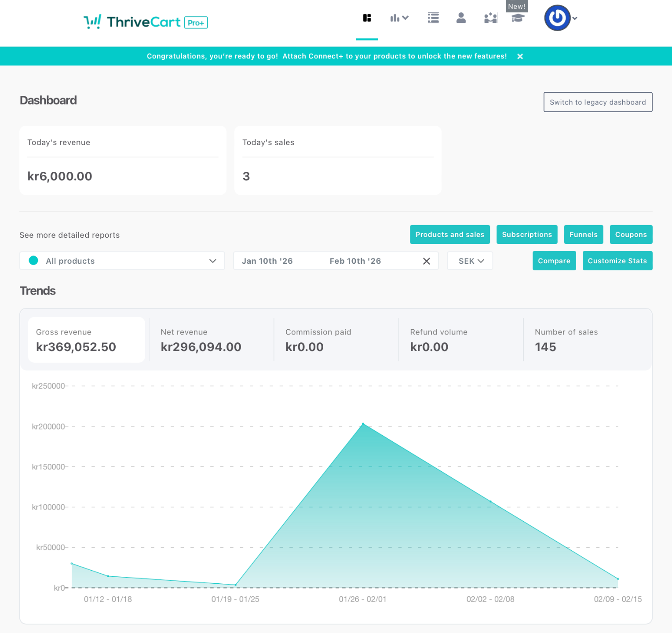Image resolution: width=672 pixels, height=633 pixels.
Task: Open the reports bar-chart menu icon
Action: click(399, 18)
